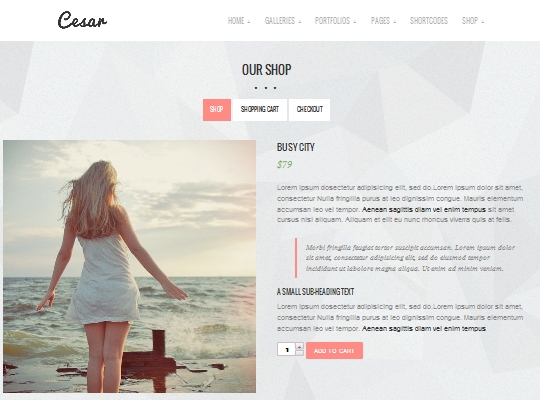Click the Our Shop page heading

267,70
